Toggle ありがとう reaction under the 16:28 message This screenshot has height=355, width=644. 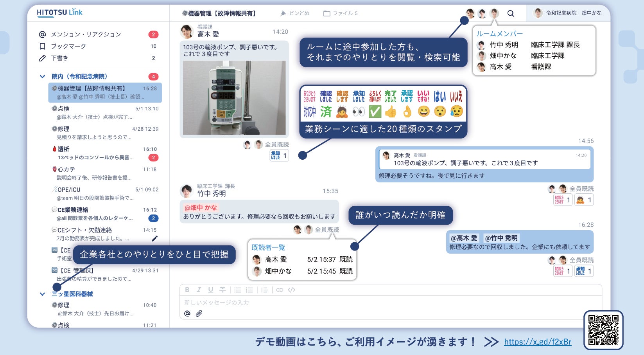point(563,271)
